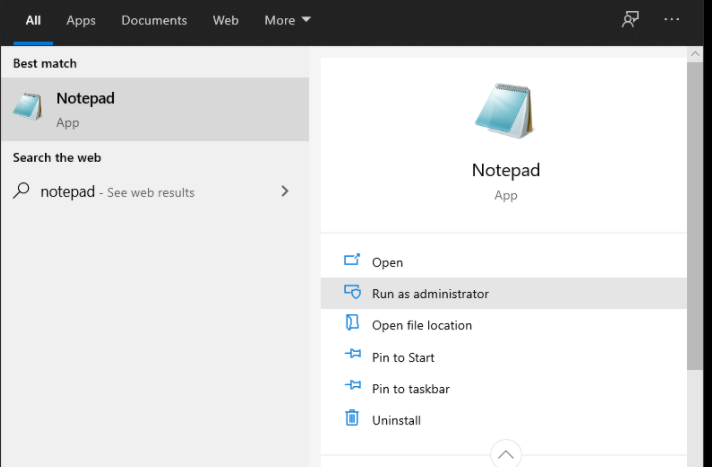Select Uninstall from the actions list
This screenshot has width=712, height=467.
(504, 420)
